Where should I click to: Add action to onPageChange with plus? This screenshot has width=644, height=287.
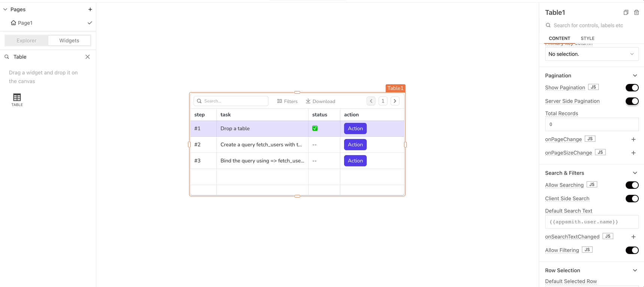(x=634, y=139)
